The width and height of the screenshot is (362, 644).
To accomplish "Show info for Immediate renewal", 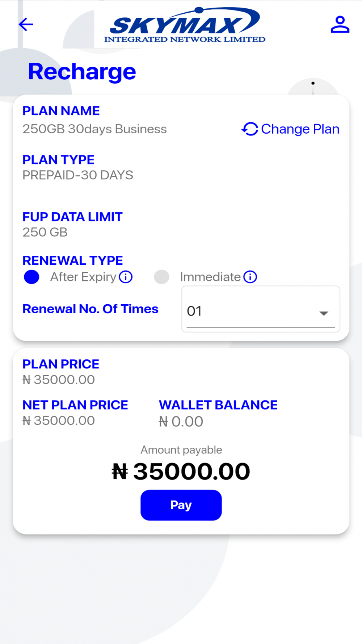I will pyautogui.click(x=250, y=277).
